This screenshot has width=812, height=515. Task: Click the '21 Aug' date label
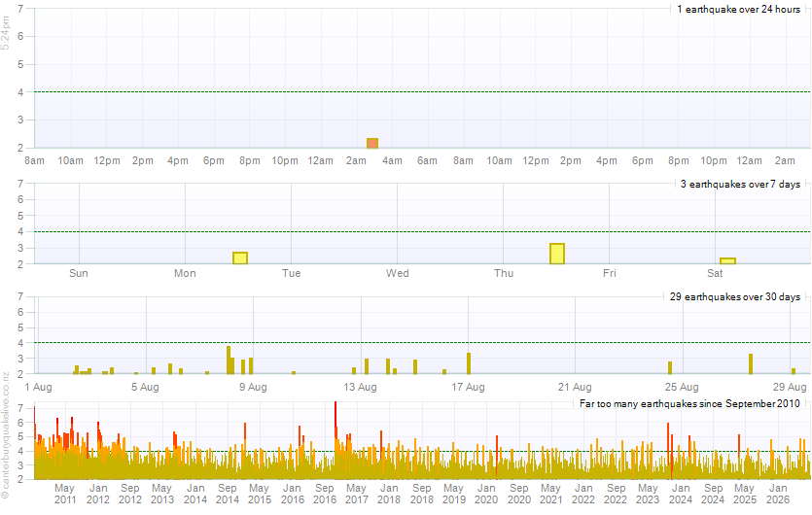(575, 387)
